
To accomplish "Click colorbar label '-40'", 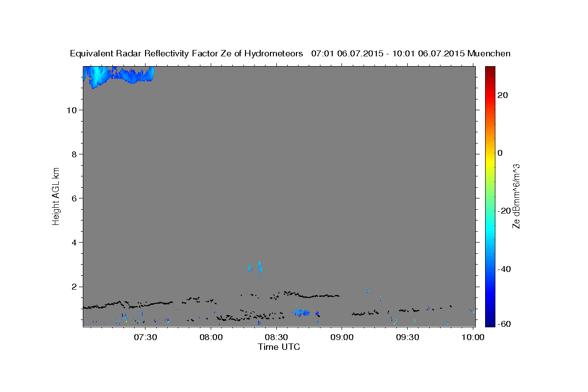I will (504, 269).
